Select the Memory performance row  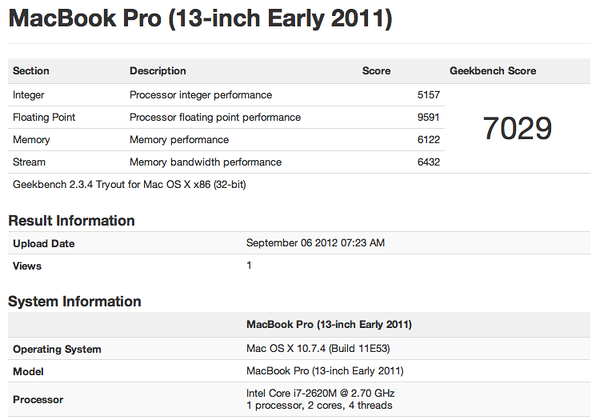(226, 140)
